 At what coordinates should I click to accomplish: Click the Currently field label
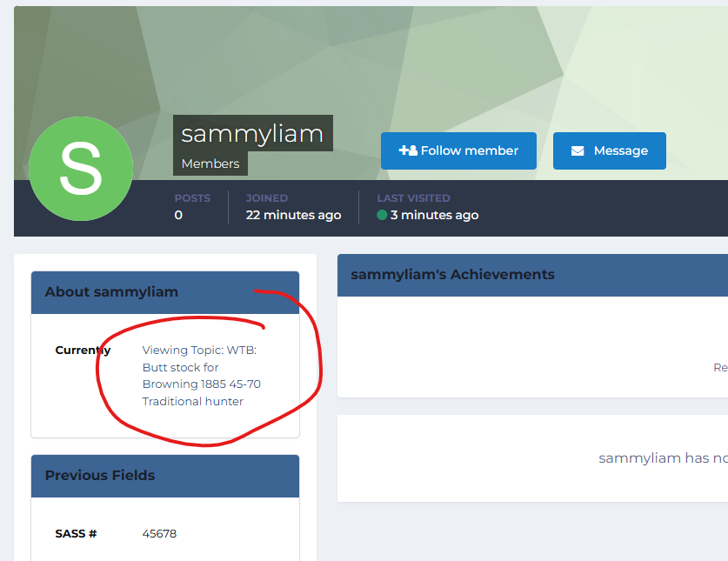[x=83, y=351]
